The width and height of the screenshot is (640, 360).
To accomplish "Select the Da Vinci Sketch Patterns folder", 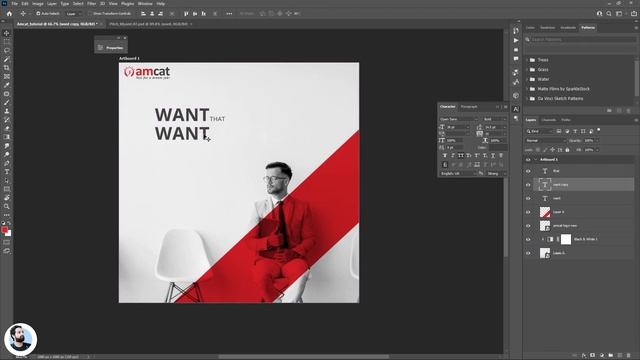I will point(560,99).
